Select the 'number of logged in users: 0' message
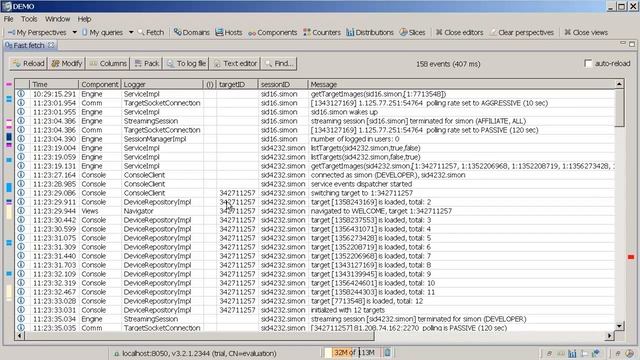 click(x=355, y=139)
